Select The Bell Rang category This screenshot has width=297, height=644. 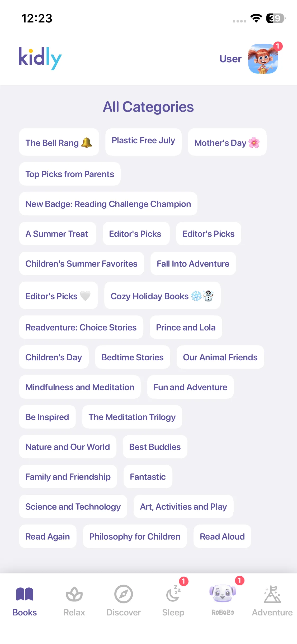(59, 142)
